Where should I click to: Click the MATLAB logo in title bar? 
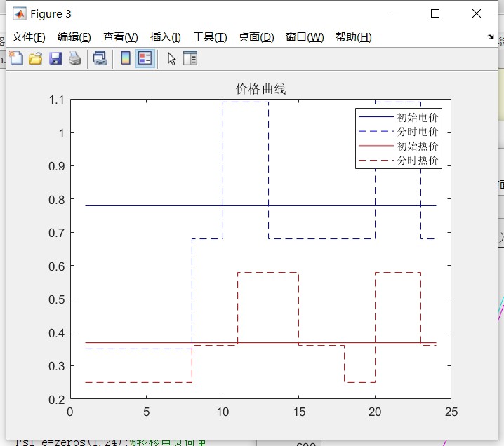click(20, 14)
